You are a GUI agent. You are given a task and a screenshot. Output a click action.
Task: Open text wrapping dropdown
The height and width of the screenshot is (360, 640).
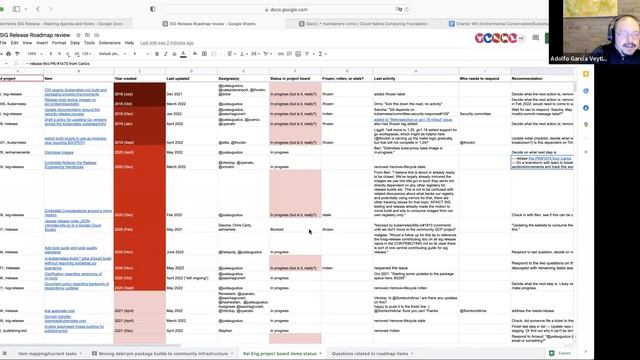coord(255,54)
